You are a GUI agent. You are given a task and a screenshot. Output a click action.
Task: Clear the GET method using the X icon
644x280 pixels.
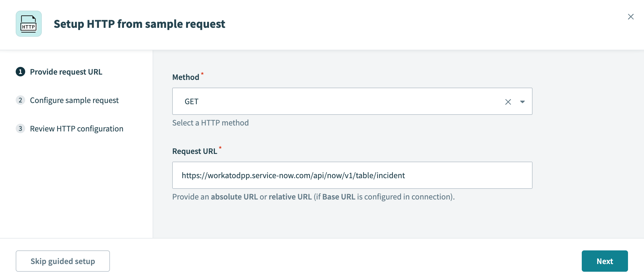508,101
